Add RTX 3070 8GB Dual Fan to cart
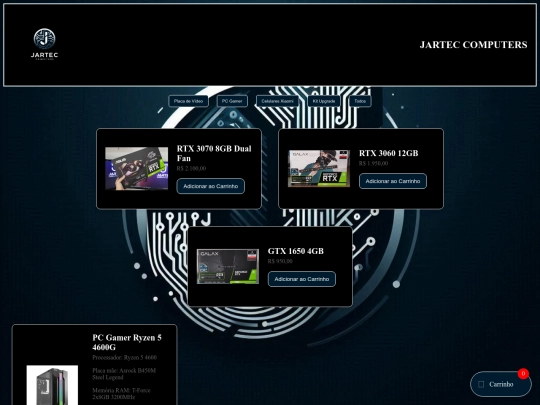The image size is (540, 405). pos(211,186)
